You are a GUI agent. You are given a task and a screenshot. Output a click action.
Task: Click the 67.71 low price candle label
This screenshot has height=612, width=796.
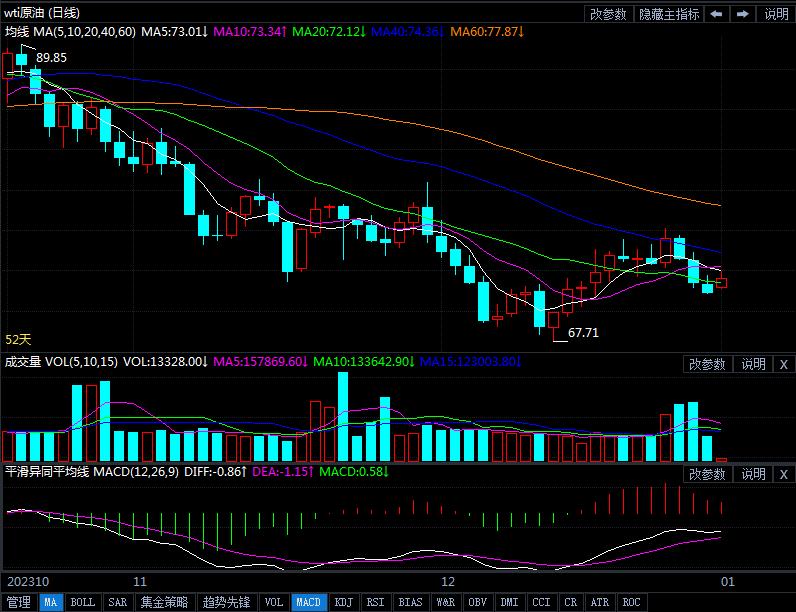click(x=583, y=333)
